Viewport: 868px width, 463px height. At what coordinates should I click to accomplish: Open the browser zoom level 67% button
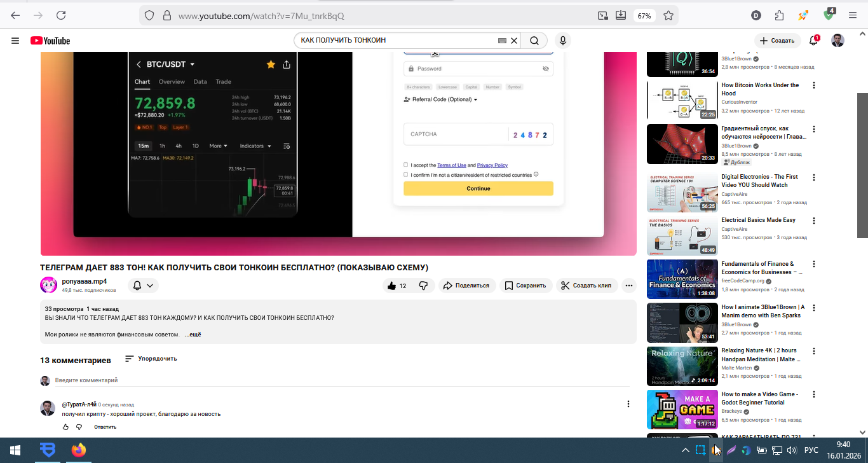644,15
